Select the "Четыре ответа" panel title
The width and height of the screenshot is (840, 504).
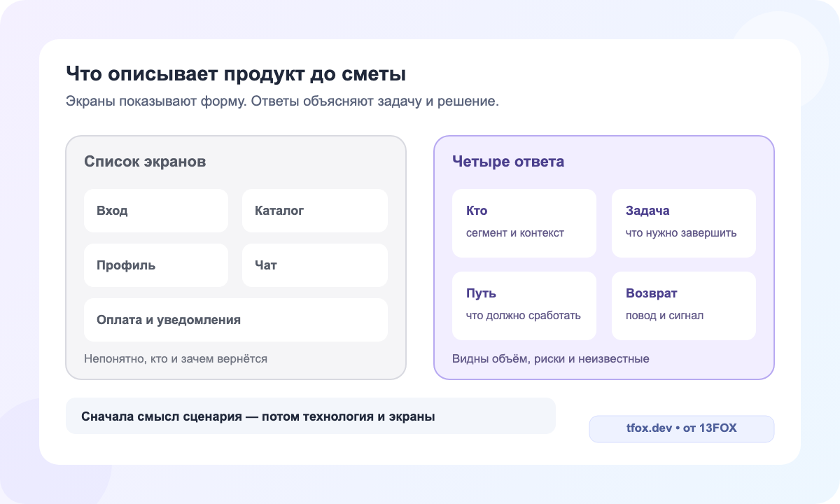click(508, 162)
